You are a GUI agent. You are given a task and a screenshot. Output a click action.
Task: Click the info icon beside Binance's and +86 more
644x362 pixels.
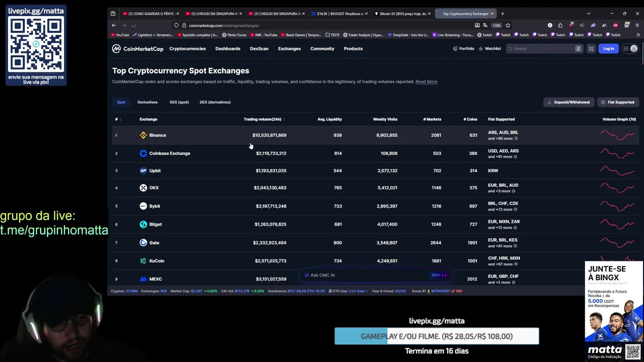coord(516,138)
